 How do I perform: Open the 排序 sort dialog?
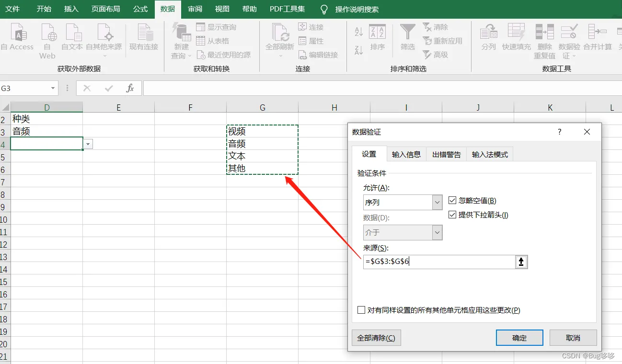[378, 37]
